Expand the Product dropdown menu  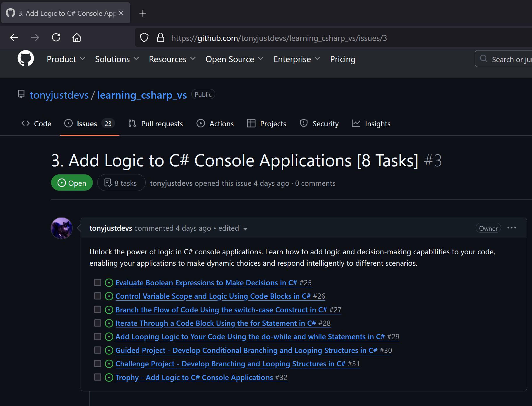tap(66, 59)
